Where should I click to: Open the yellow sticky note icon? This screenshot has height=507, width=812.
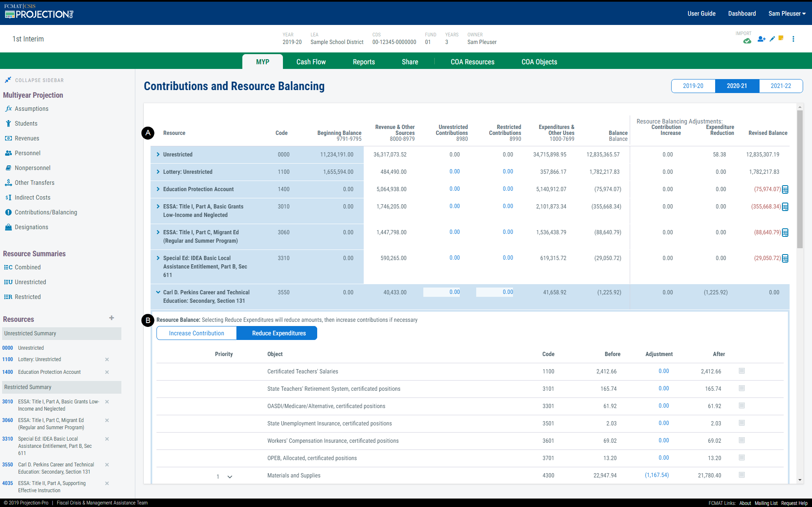pyautogui.click(x=781, y=38)
